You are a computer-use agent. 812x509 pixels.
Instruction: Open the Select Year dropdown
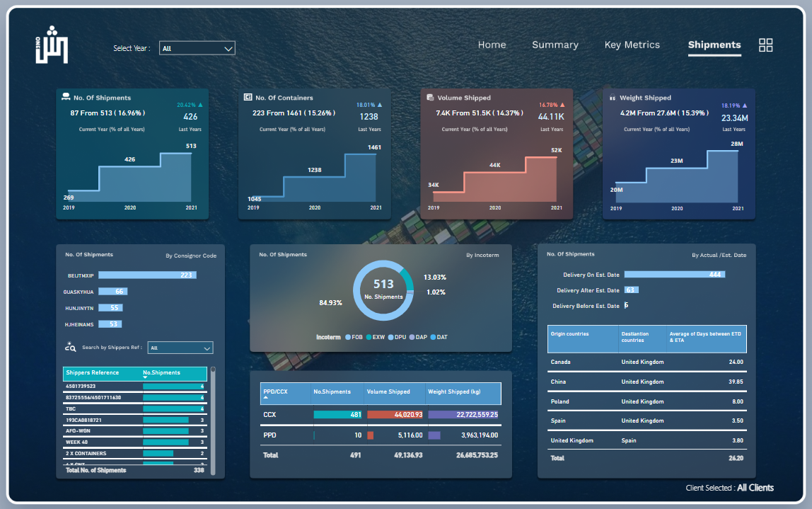point(197,48)
